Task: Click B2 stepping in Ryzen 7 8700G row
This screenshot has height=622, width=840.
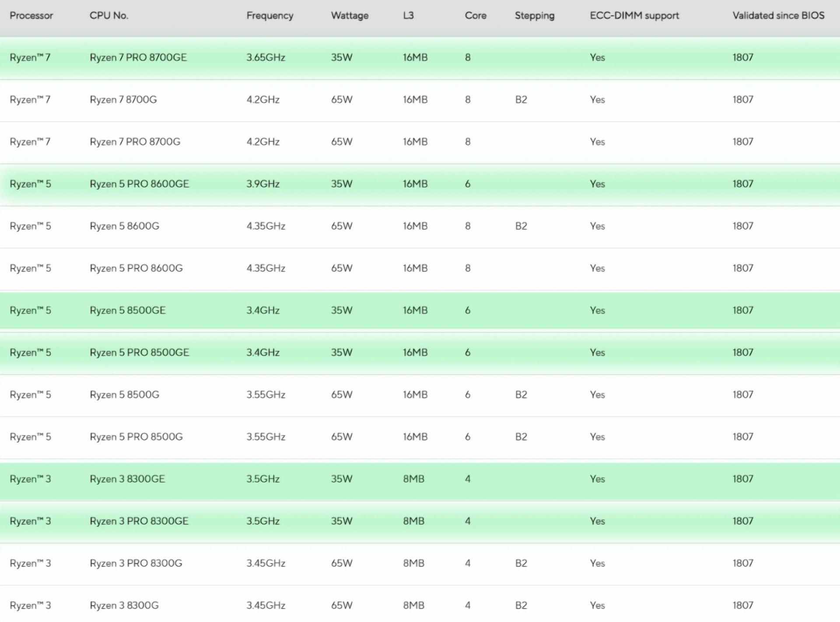Action: (x=521, y=100)
